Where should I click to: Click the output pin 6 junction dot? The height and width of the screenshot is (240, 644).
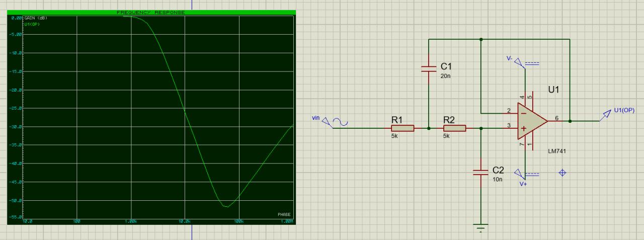point(570,121)
